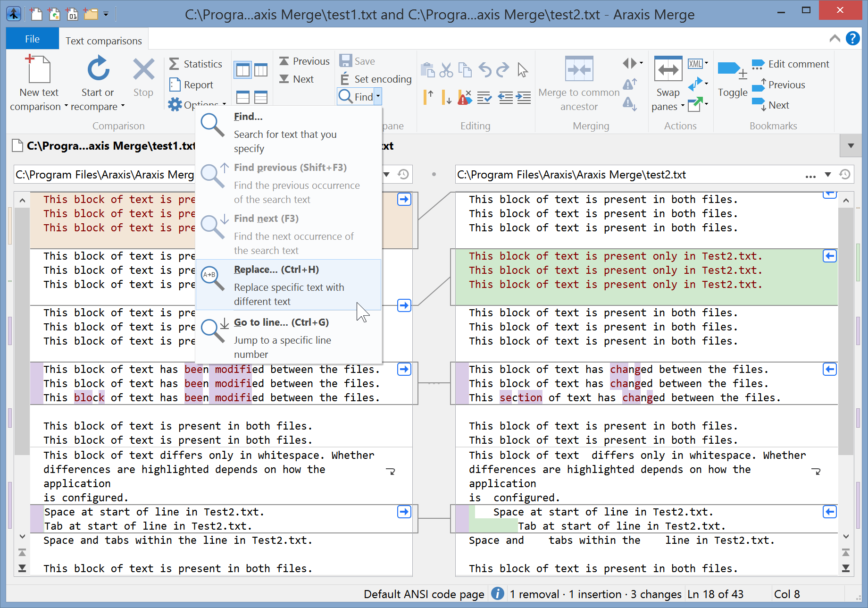Click the Swap panes icon

click(668, 71)
